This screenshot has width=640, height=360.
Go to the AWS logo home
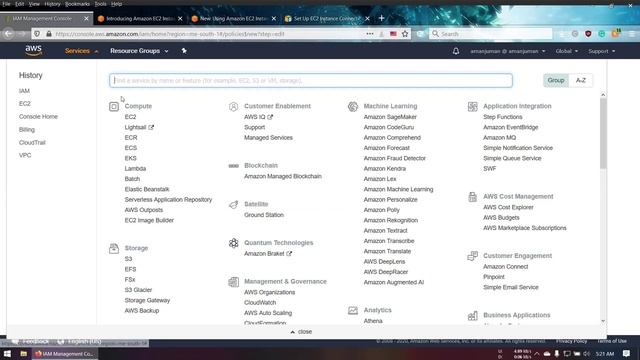pyautogui.click(x=33, y=50)
